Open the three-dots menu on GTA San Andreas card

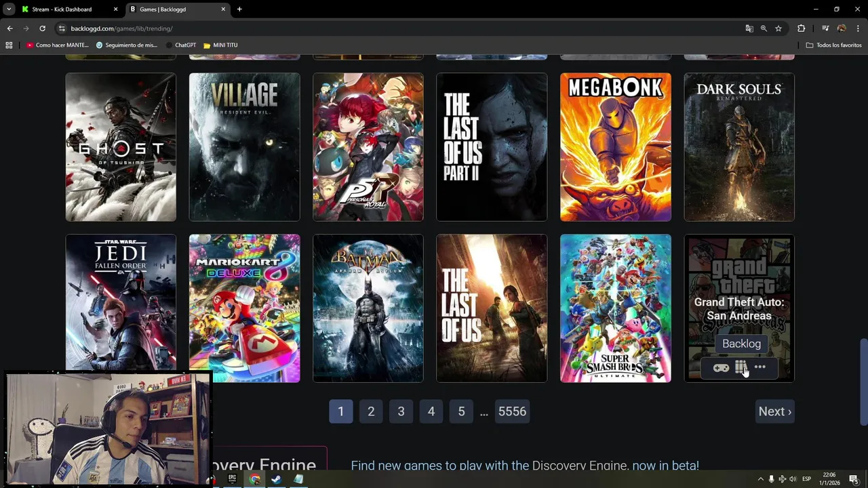[x=760, y=367]
